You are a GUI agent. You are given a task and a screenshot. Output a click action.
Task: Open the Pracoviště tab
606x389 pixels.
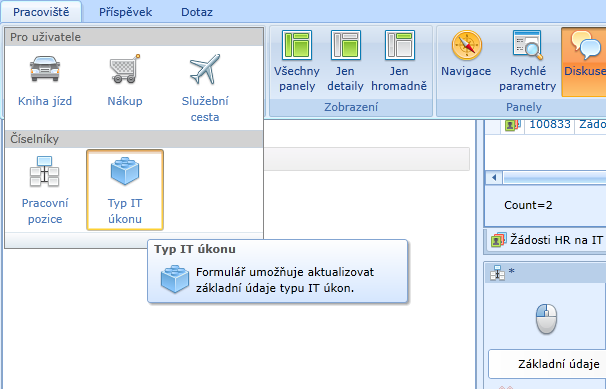[x=41, y=12]
